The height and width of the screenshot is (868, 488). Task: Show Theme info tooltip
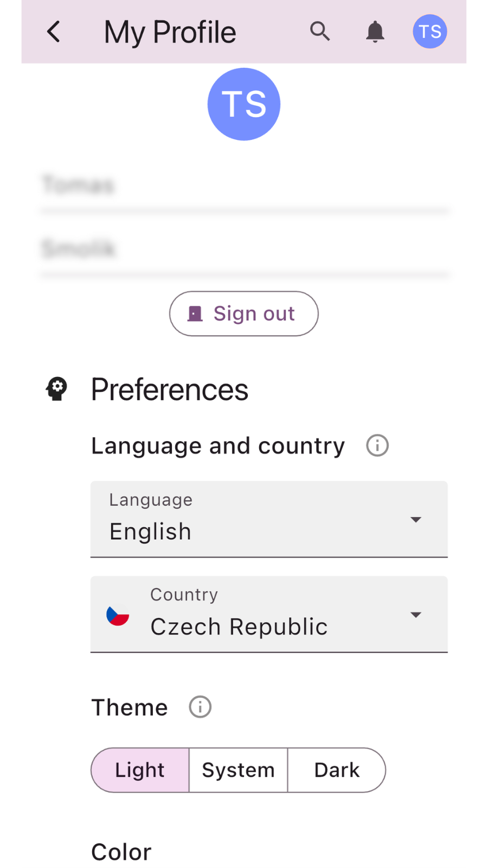coord(200,707)
